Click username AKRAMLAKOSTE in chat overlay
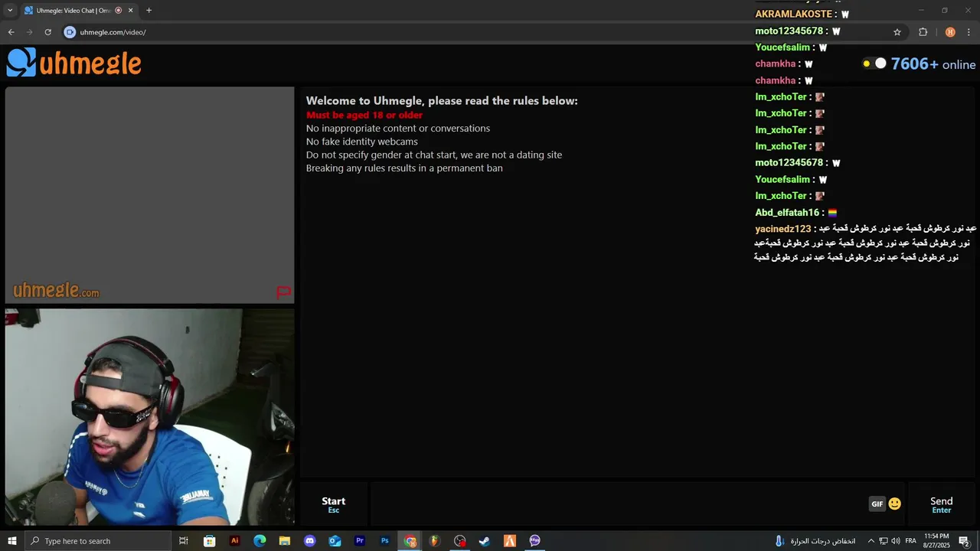The image size is (980, 551). tap(793, 14)
